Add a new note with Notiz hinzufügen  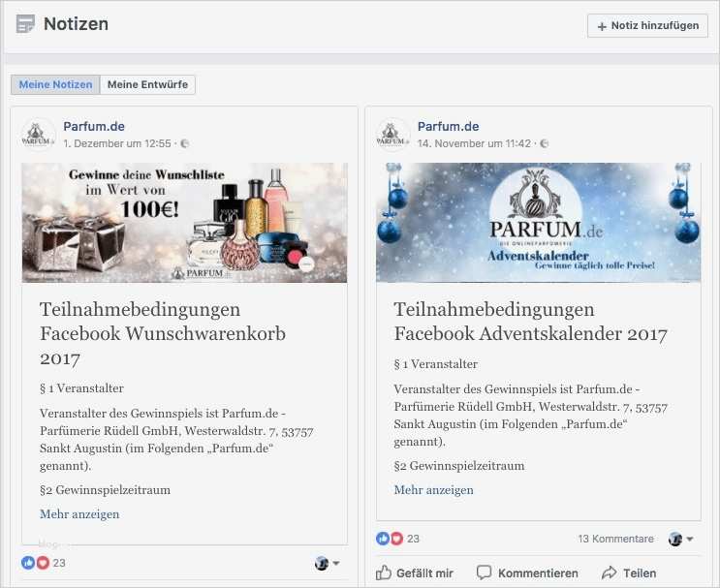tap(647, 26)
